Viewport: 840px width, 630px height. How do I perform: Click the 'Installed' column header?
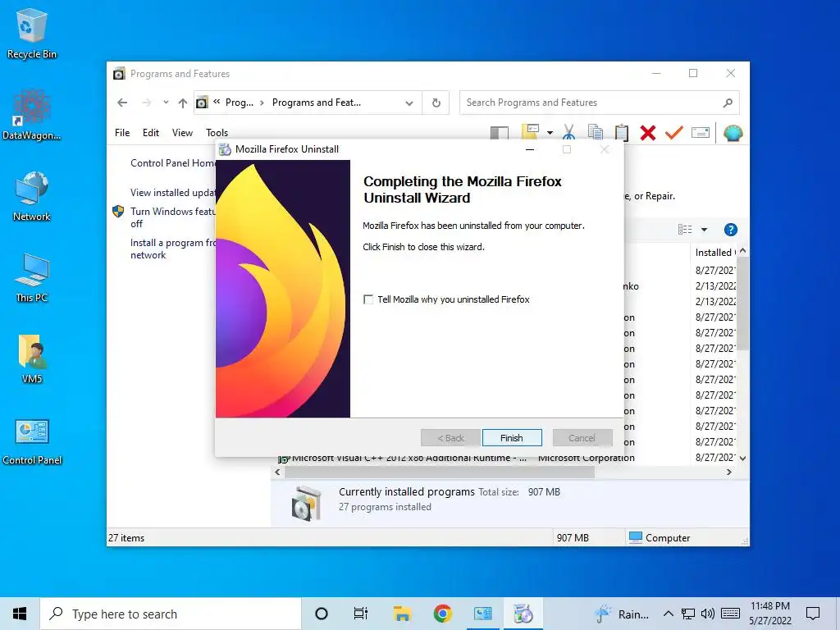point(714,253)
